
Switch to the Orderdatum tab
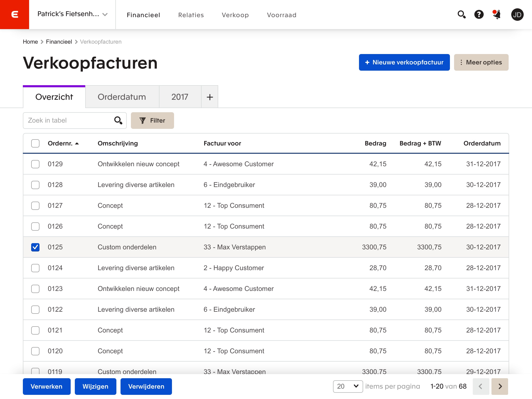(x=122, y=97)
